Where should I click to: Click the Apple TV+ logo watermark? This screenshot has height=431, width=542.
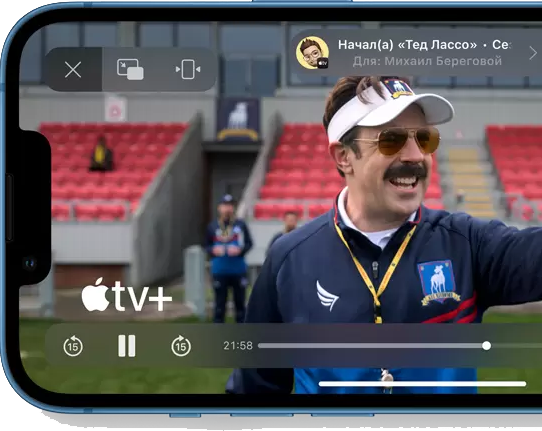click(127, 295)
